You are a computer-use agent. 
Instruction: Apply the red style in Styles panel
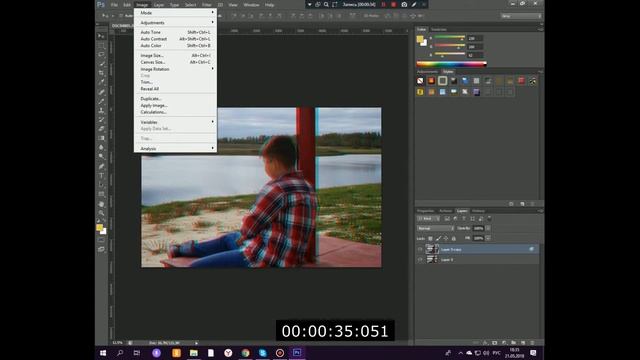point(522,81)
